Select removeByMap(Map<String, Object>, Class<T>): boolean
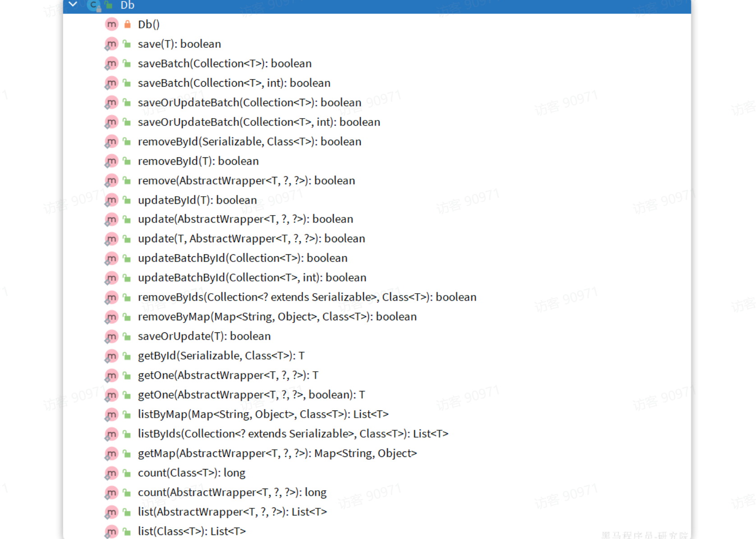Image resolution: width=756 pixels, height=539 pixels. tap(277, 317)
